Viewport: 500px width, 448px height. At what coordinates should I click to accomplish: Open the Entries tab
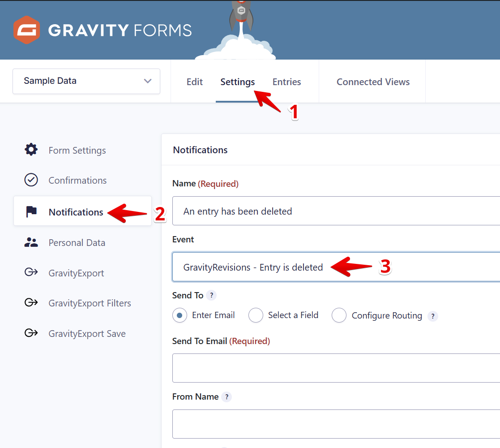point(286,82)
